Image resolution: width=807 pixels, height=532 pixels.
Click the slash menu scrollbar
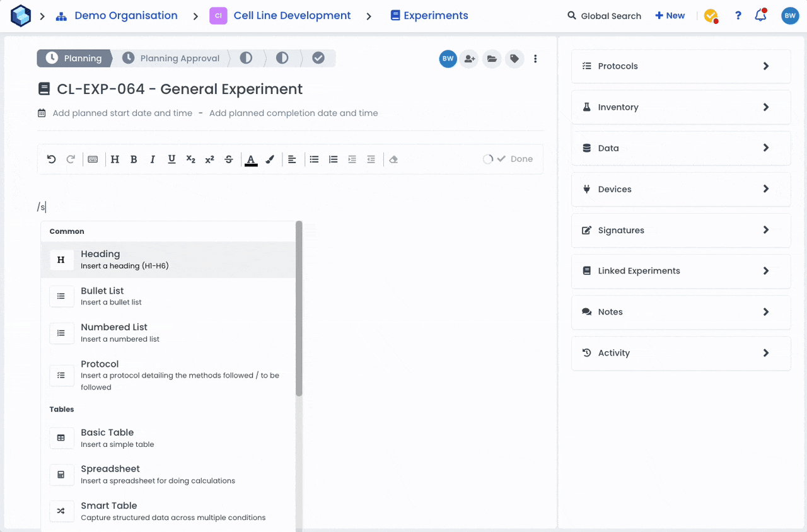(299, 309)
